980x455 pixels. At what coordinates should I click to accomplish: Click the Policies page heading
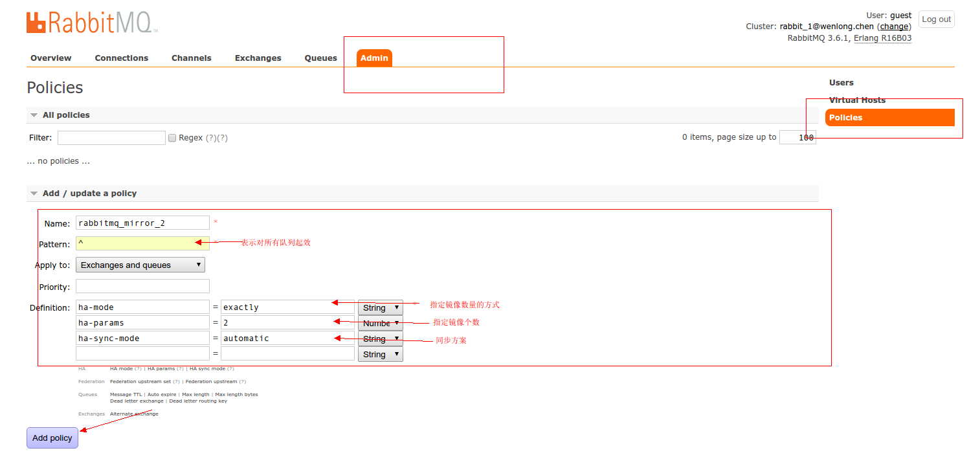coord(55,88)
